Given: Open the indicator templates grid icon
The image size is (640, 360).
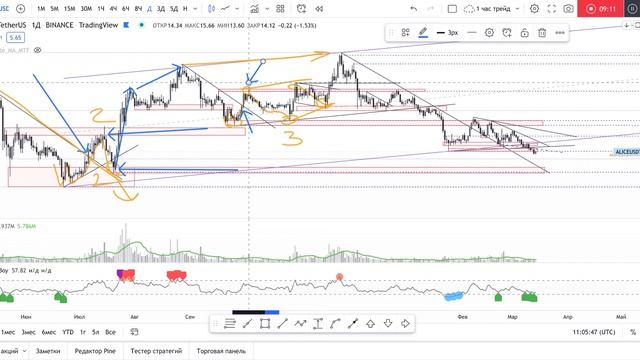Looking at the screenshot, I should click(280, 9).
